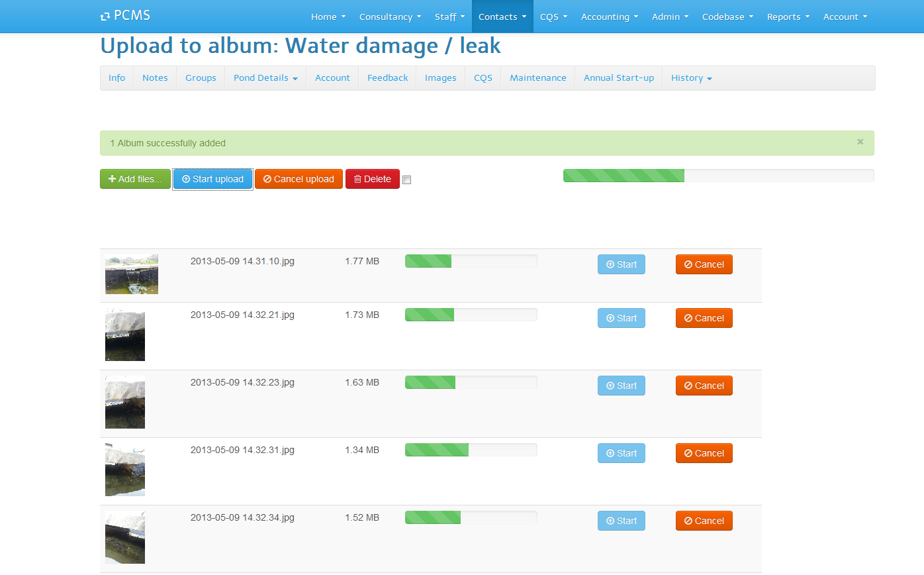Switch to the Maintenance tab
This screenshot has width=924, height=575.
(x=537, y=78)
